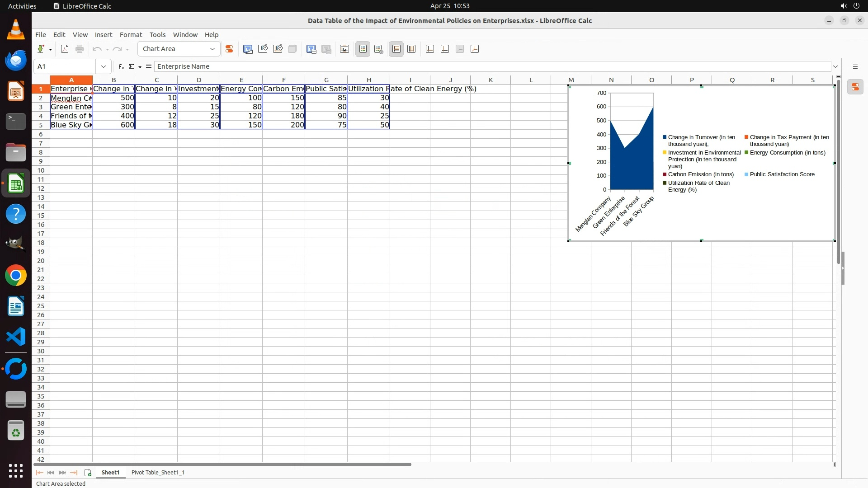Toggle Vertical Grids display
Viewport: 868px width, 488px height.
[x=411, y=49]
